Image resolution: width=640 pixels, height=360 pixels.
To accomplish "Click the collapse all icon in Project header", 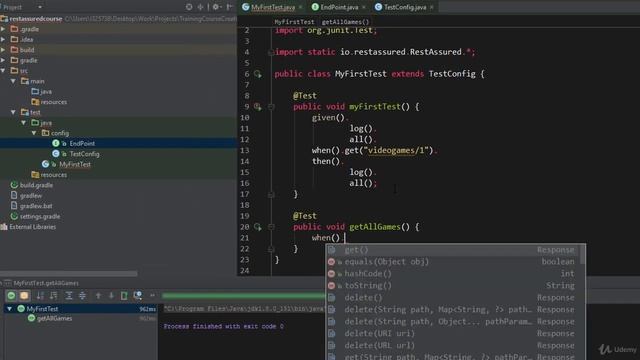I will tap(200, 7).
